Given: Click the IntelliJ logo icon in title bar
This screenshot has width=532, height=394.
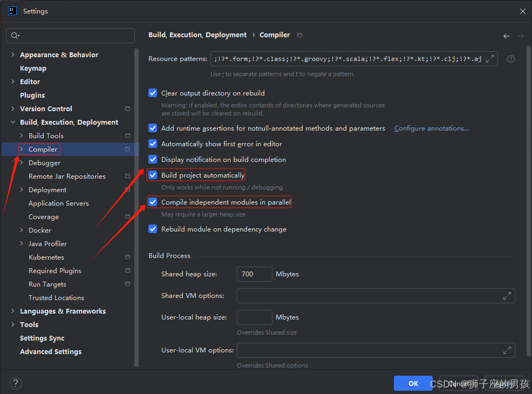Looking at the screenshot, I should pos(12,11).
